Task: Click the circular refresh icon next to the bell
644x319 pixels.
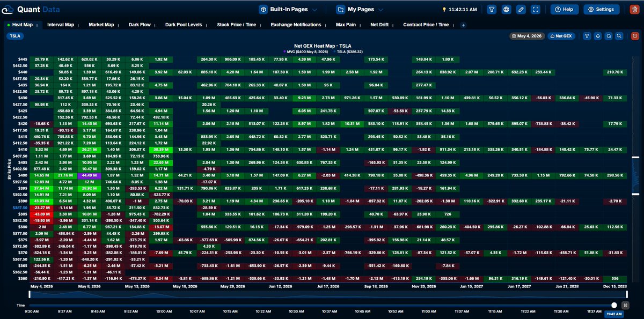Action: pos(609,36)
